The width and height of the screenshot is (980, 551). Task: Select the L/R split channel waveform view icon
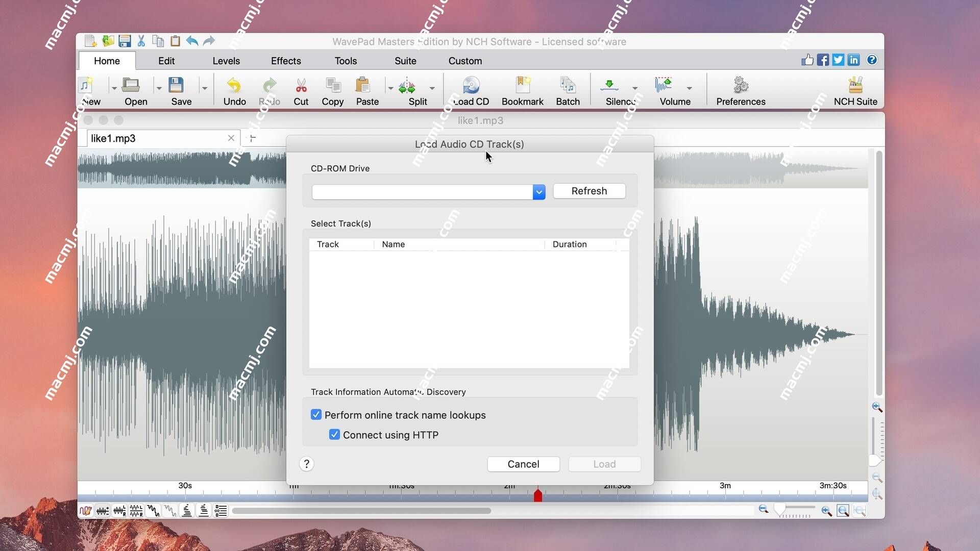136,511
